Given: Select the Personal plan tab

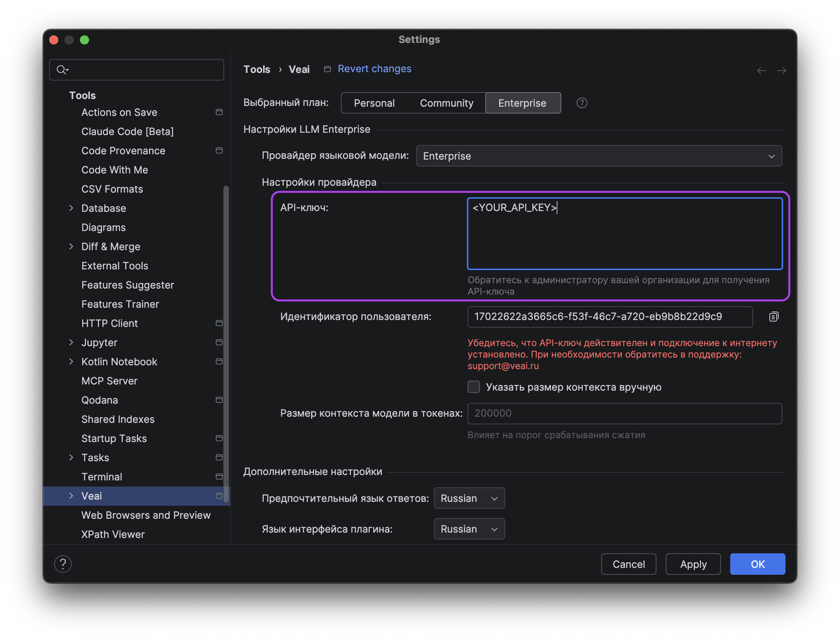Looking at the screenshot, I should [374, 103].
